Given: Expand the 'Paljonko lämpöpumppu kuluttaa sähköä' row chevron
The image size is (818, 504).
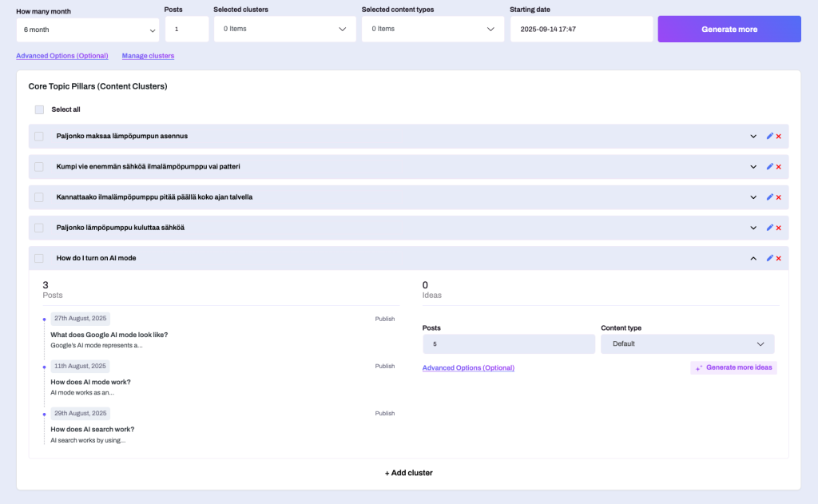Looking at the screenshot, I should click(753, 228).
